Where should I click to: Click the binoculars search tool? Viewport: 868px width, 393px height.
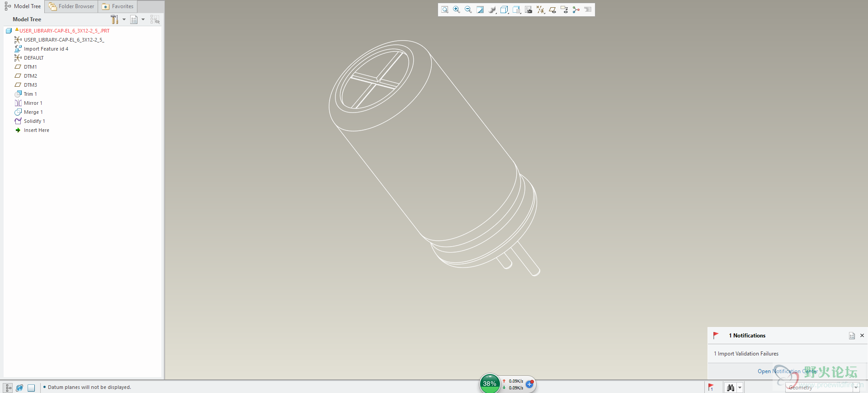pyautogui.click(x=731, y=388)
